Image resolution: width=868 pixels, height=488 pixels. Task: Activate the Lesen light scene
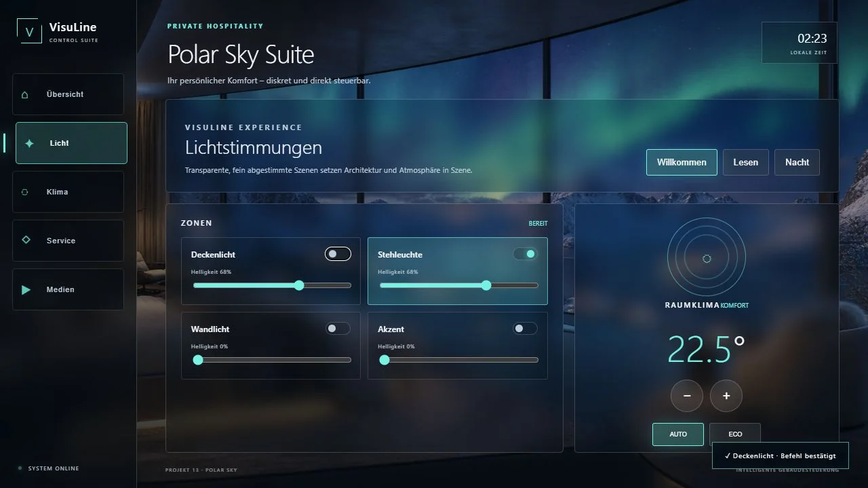pos(745,163)
